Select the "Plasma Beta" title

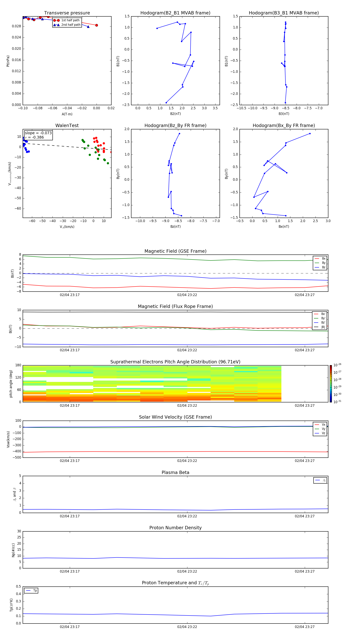(x=175, y=472)
